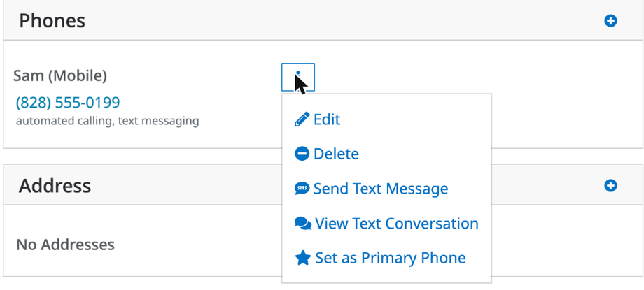Add a new address with plus icon

(610, 186)
